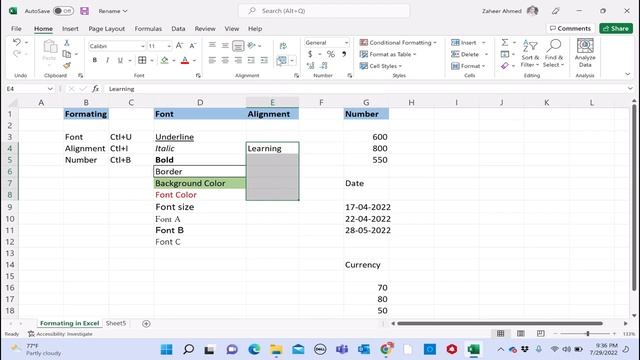The height and width of the screenshot is (360, 640).
Task: Click the Accounting dollar format icon
Action: coord(310,54)
